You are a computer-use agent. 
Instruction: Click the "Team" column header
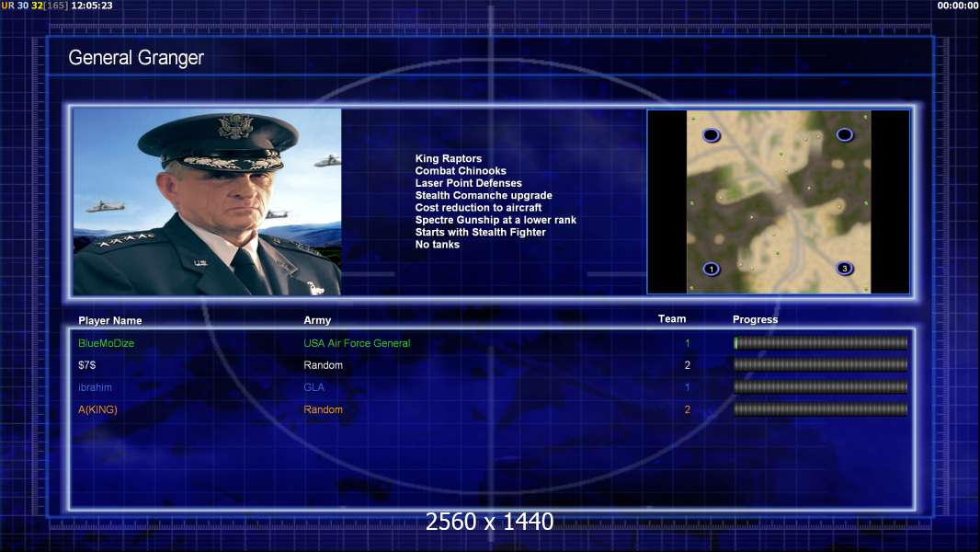click(672, 319)
